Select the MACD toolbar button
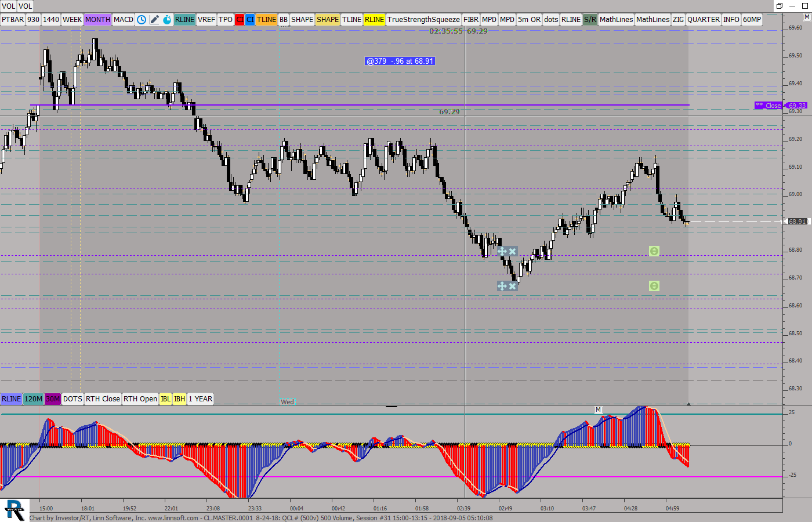 124,19
